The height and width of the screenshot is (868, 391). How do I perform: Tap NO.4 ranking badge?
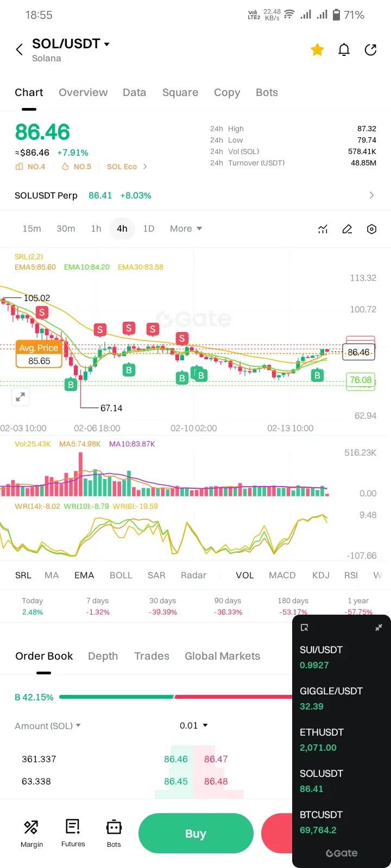tap(30, 167)
